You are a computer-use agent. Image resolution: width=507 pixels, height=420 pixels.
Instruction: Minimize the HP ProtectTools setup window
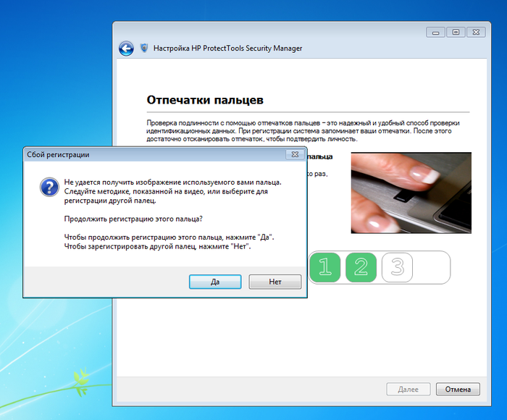click(x=436, y=33)
